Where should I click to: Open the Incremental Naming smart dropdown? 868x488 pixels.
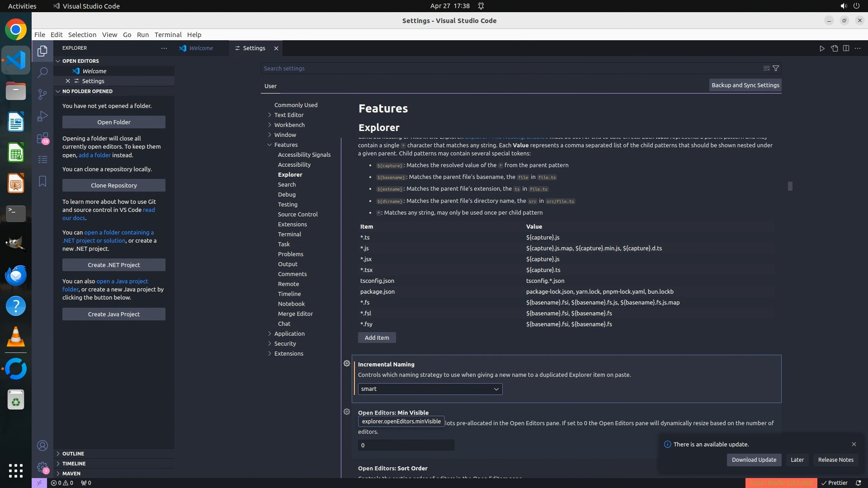(430, 389)
